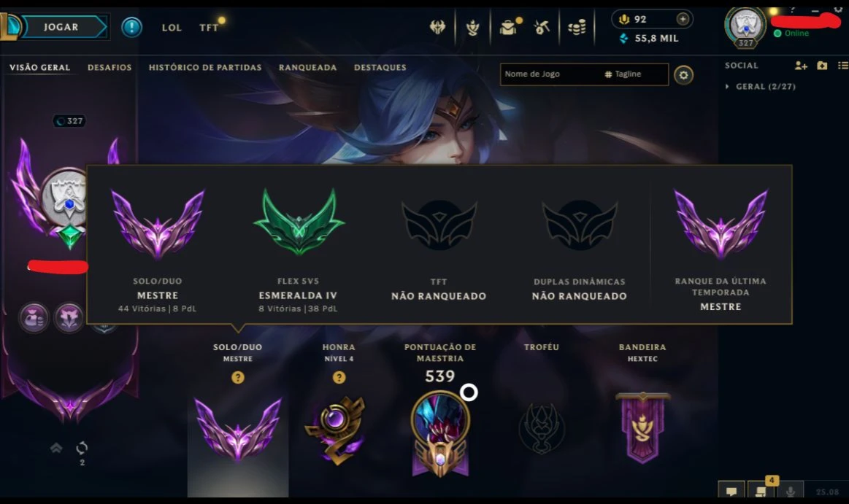
Task: Open the Store coins icon
Action: pyautogui.click(x=577, y=27)
